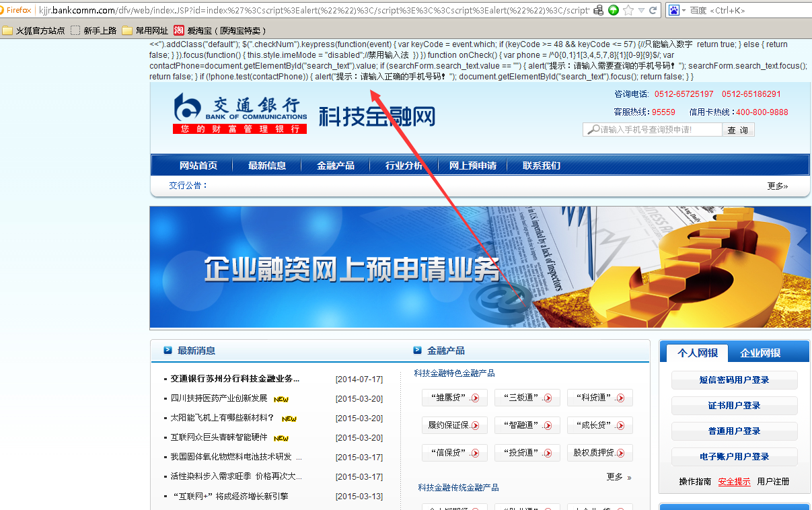Click the 科技金融传统金融产品 subheading
The image size is (812, 510).
[x=458, y=488]
